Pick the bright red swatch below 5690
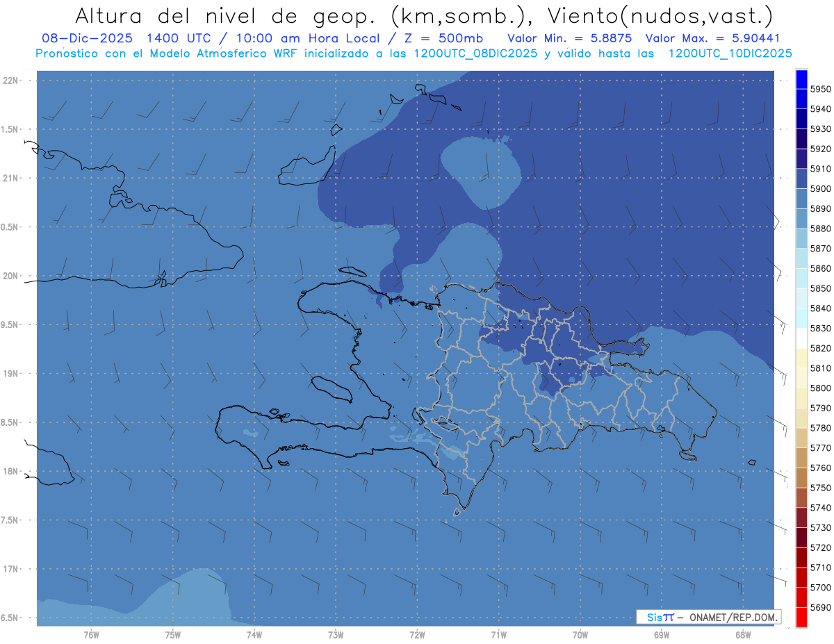Screen dimensions: 834x644 tap(801, 617)
